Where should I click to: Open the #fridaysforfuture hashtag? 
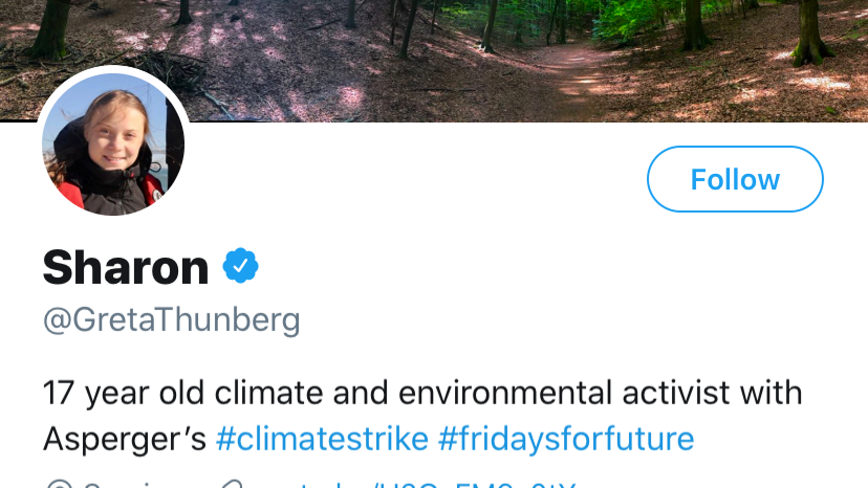click(566, 438)
